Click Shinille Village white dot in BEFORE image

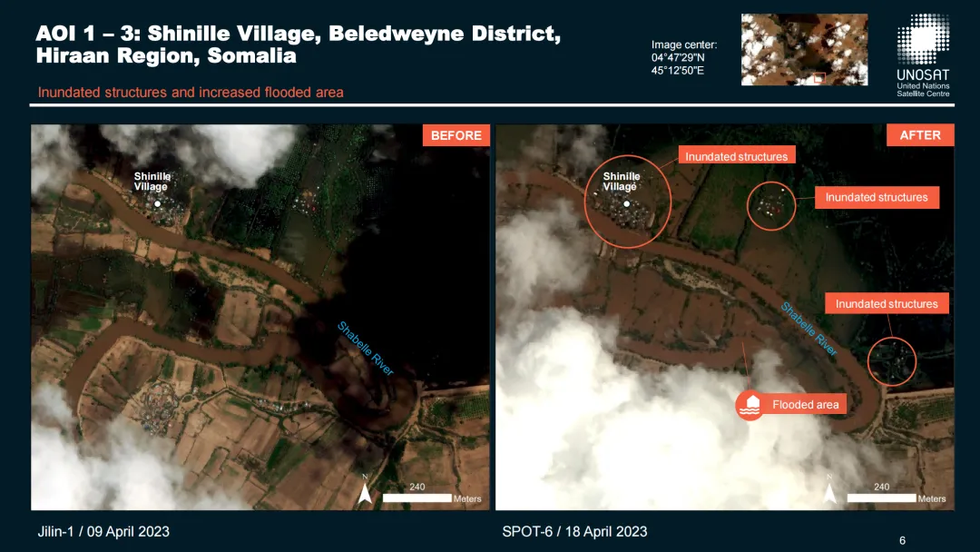(158, 203)
